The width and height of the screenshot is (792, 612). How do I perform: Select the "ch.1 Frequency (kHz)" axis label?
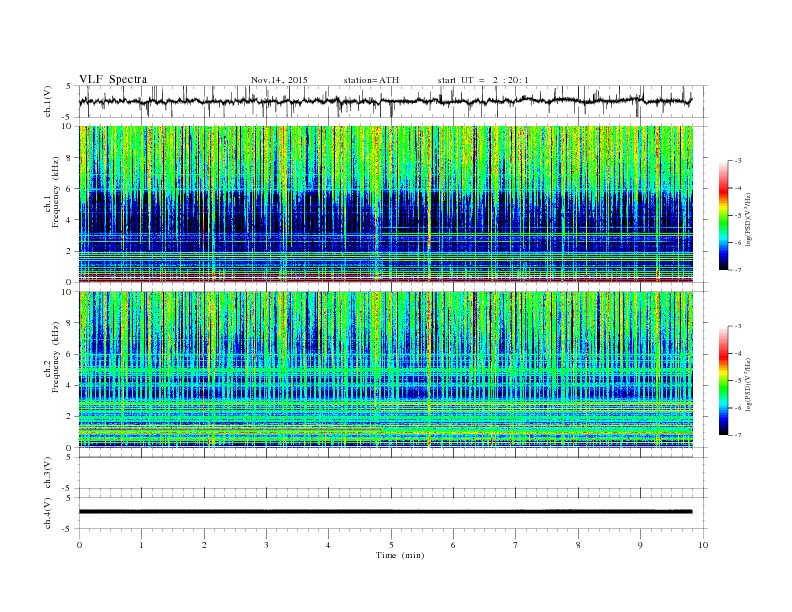point(52,192)
